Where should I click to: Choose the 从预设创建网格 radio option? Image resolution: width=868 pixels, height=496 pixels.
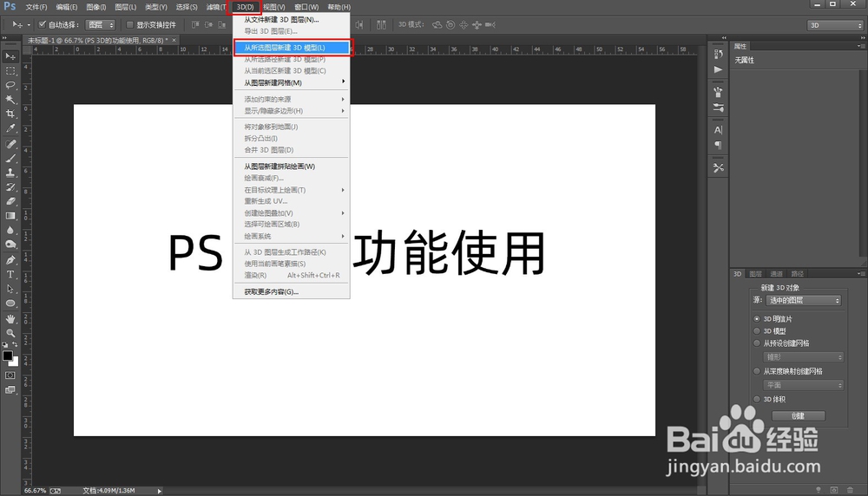pyautogui.click(x=757, y=343)
